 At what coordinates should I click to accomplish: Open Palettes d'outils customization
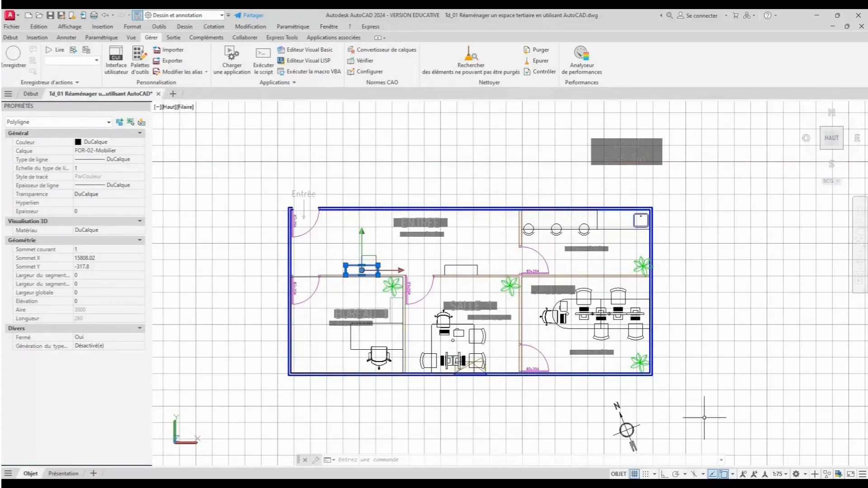coord(140,60)
